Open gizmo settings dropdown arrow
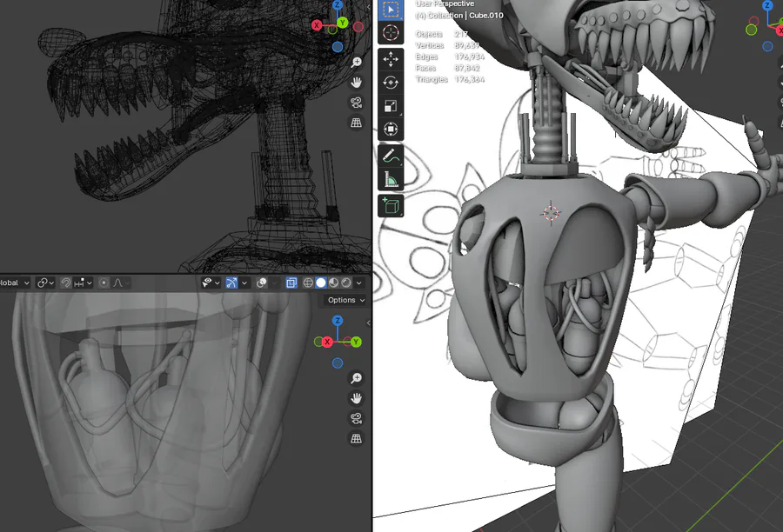Viewport: 783px width, 532px height. pos(244,283)
